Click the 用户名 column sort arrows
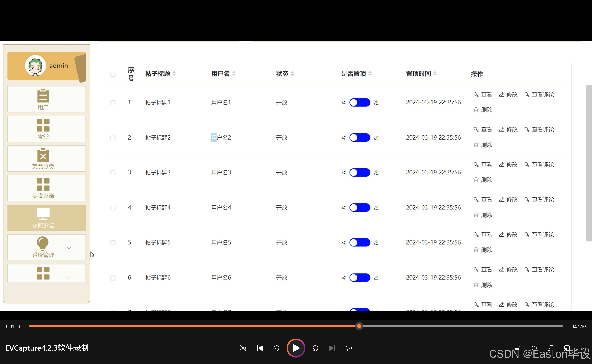The height and width of the screenshot is (364, 592). click(234, 74)
